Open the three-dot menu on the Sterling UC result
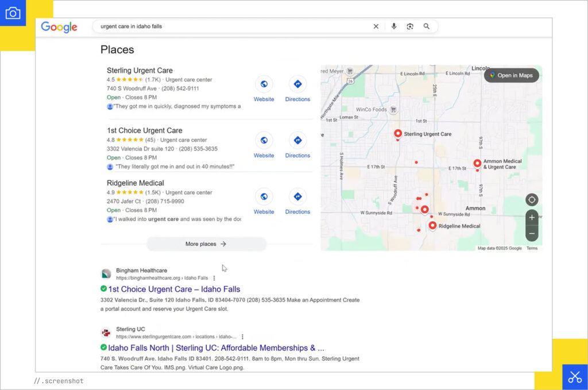Screen dimensions: 588x390 [x=242, y=336]
